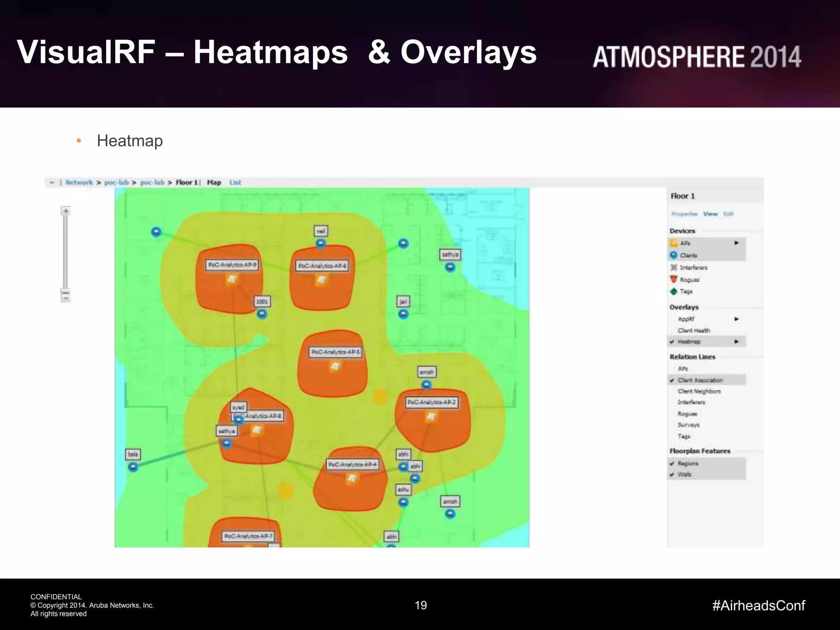The image size is (840, 630).
Task: Click the zoom out minus icon
Action: pyautogui.click(x=66, y=299)
